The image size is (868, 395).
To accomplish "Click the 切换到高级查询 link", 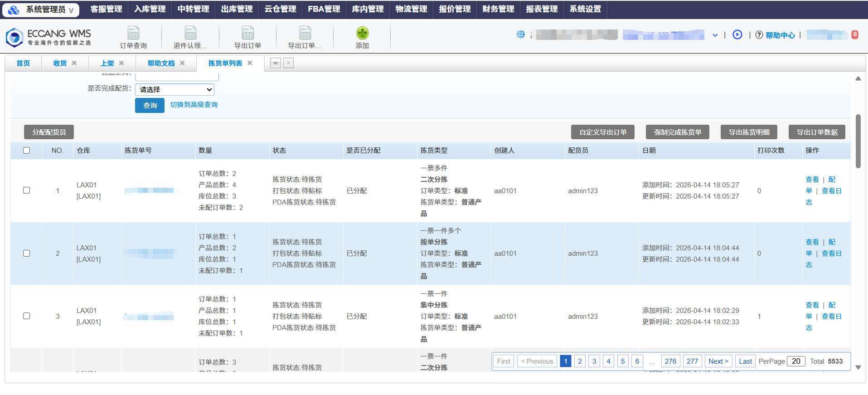I will (194, 105).
